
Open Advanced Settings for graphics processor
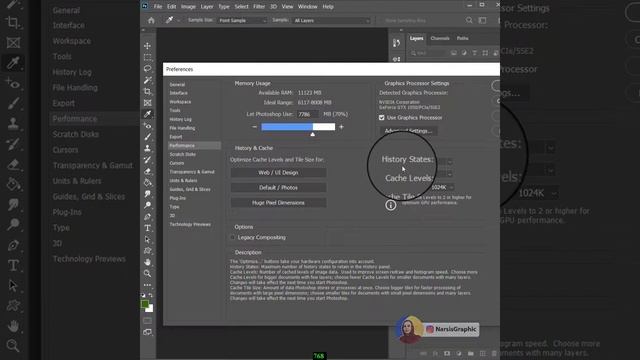[408, 131]
